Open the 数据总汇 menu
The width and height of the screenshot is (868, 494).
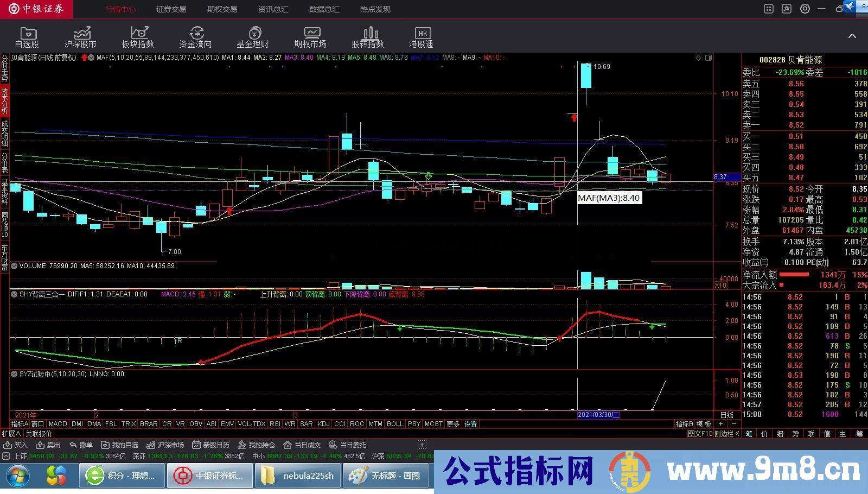(x=324, y=9)
